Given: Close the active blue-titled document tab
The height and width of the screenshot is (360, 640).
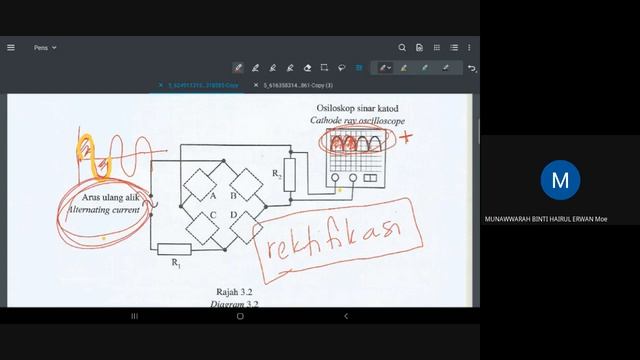Looking at the screenshot, I should click(160, 85).
